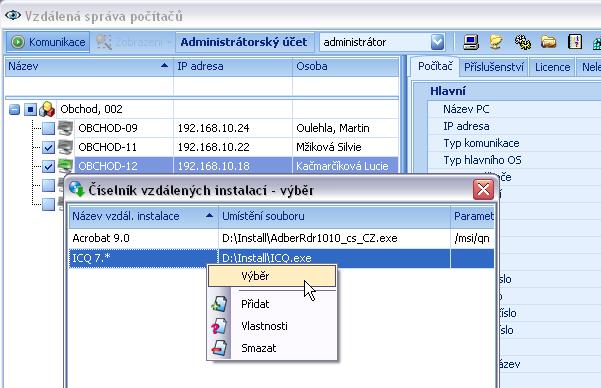The image size is (601, 388).
Task: Select the Acrobat 9.0 installation row
Action: [281, 238]
